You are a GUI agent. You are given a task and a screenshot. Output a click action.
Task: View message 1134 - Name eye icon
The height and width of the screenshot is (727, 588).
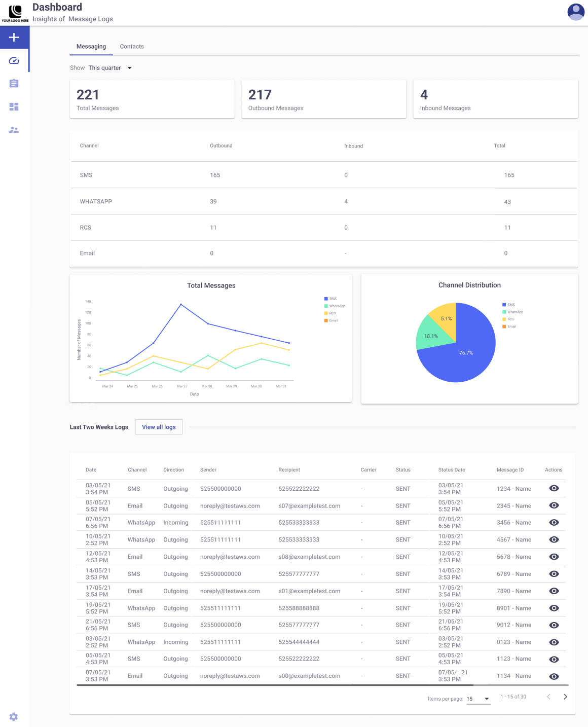pos(554,676)
